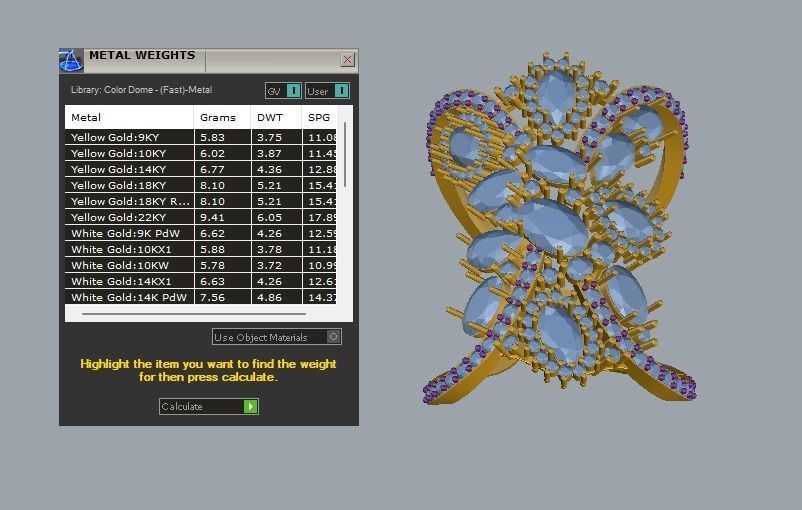
Task: Select White Gold:10KW row
Action: [200, 265]
